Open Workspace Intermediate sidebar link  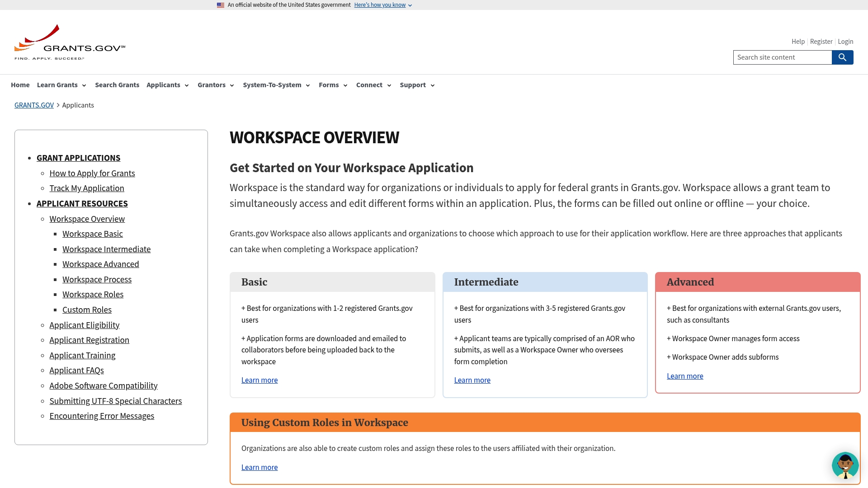point(107,249)
